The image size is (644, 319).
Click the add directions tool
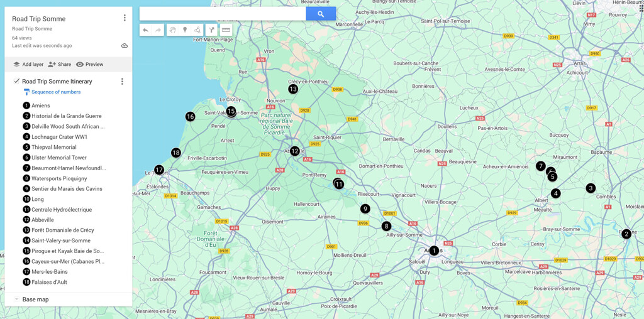(212, 30)
